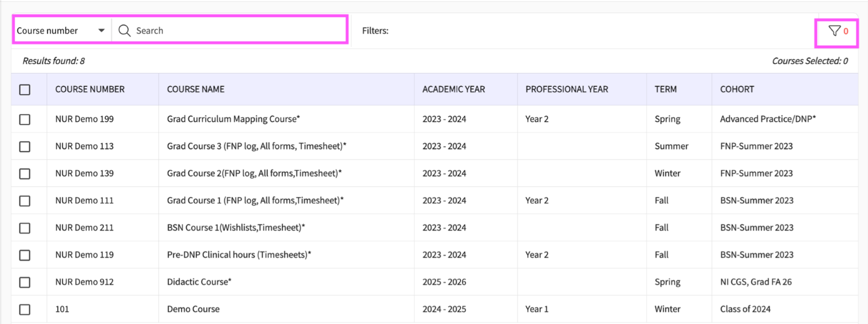Click the search magnifying glass icon
The image size is (868, 324).
coord(124,31)
